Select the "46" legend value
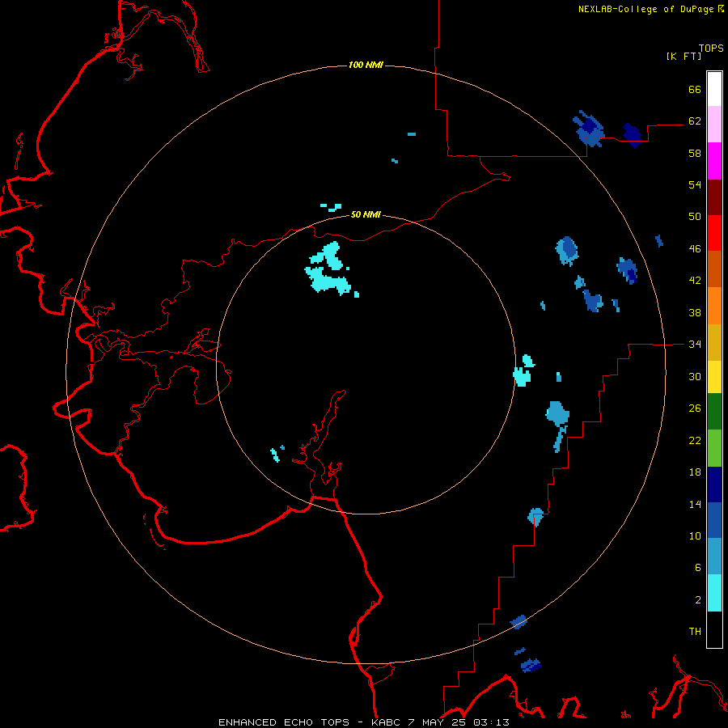This screenshot has width=728, height=728. [x=695, y=249]
